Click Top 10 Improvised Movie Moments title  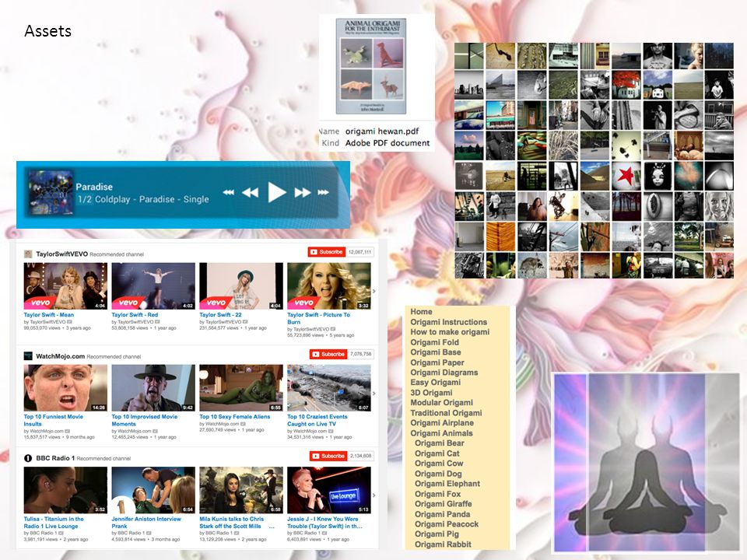(145, 420)
